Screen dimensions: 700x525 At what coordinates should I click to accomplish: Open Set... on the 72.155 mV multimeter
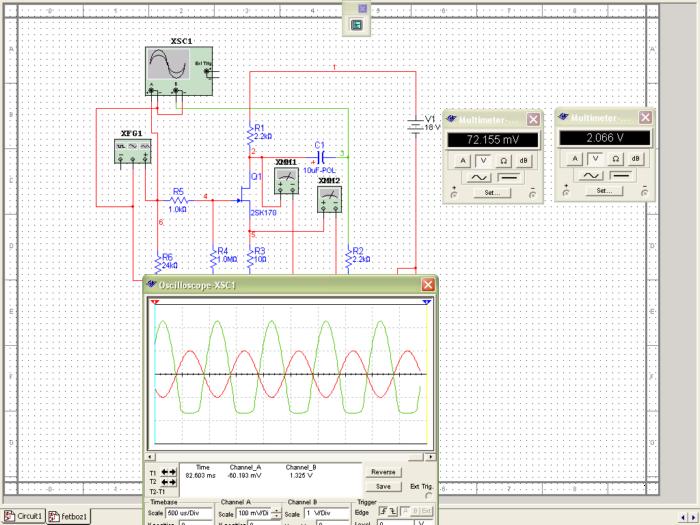coord(492,193)
